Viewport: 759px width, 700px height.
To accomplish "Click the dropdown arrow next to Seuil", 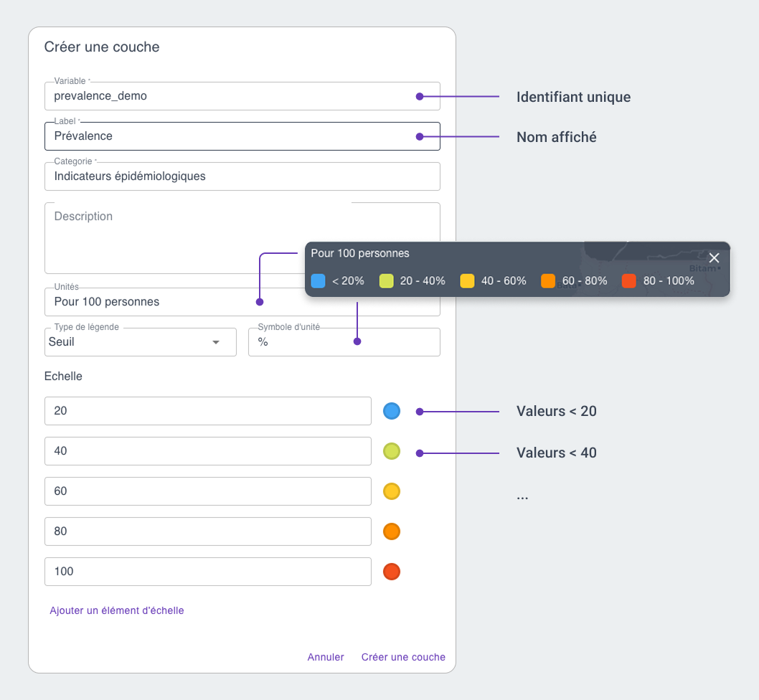I will [216, 342].
